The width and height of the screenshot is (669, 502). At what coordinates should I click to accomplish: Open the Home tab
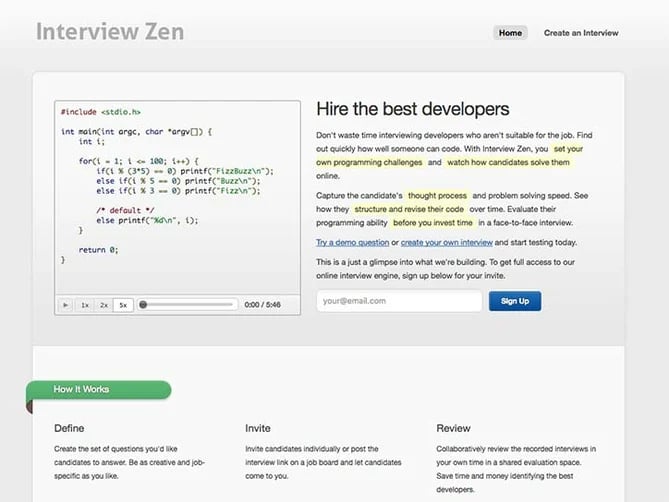point(510,33)
